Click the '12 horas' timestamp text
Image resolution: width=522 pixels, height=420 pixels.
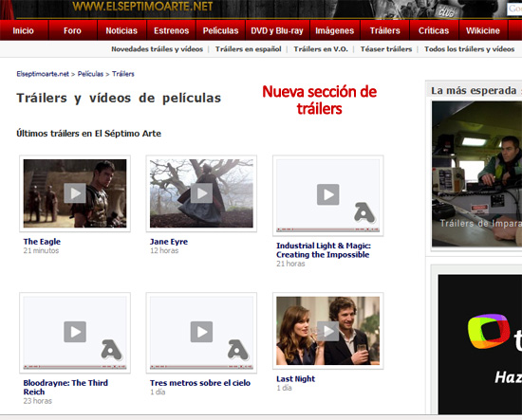(164, 250)
